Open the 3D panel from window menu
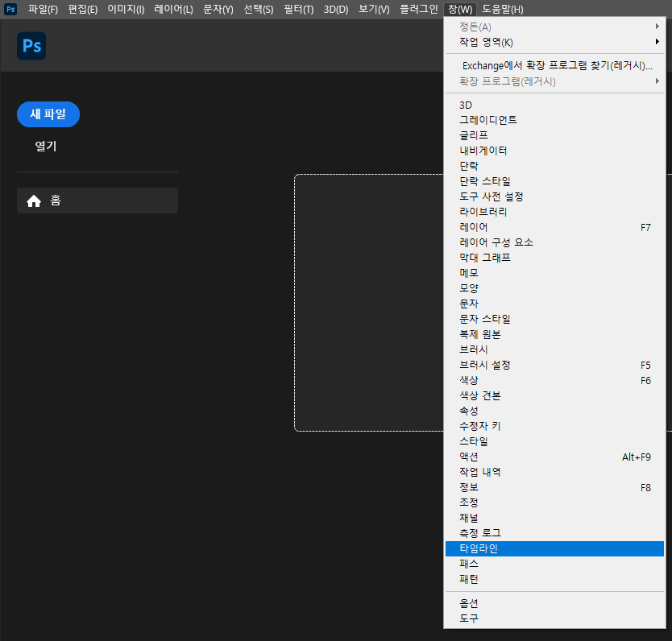 coord(554,105)
